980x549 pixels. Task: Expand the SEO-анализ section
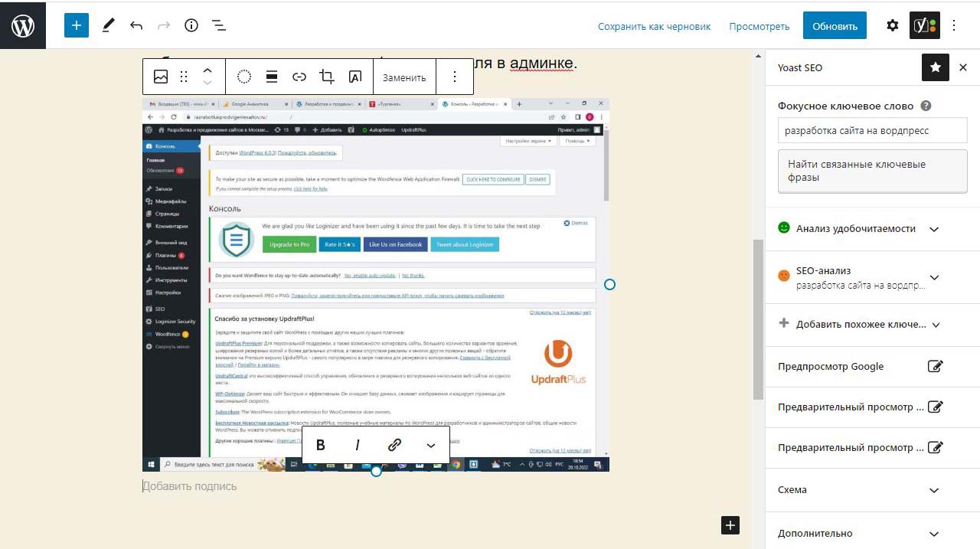pos(933,277)
